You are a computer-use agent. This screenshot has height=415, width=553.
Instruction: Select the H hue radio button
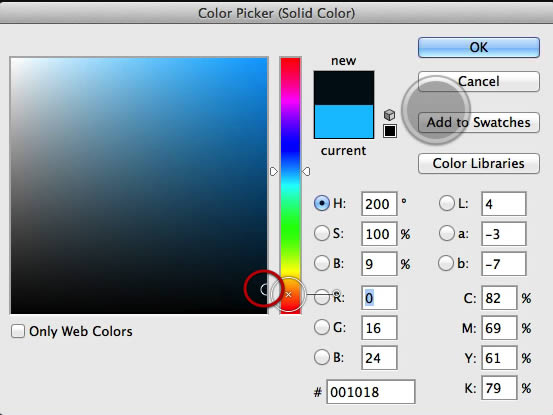coord(322,203)
